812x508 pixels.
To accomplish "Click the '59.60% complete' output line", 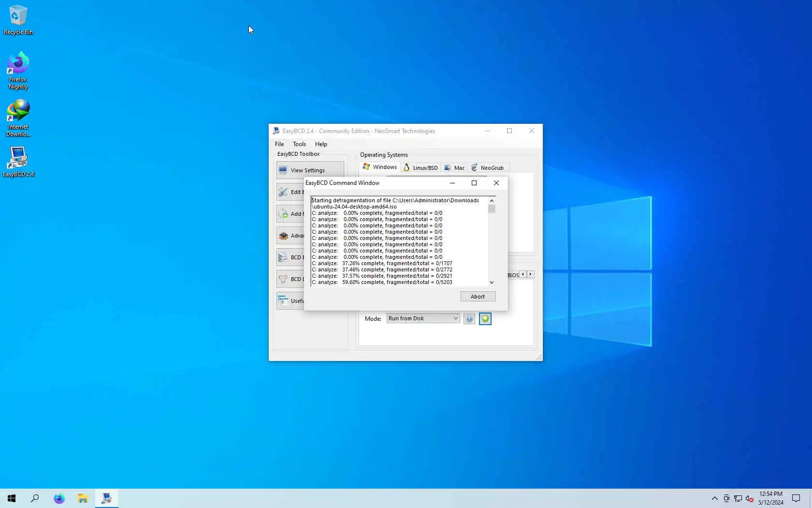I will pos(382,283).
